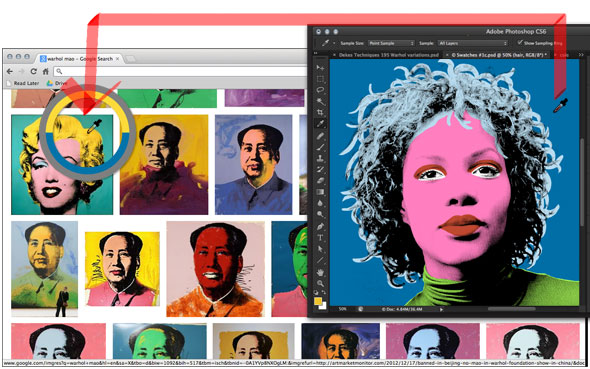Select the Move tool in Photoshop
The image size is (590, 369).
tap(320, 68)
